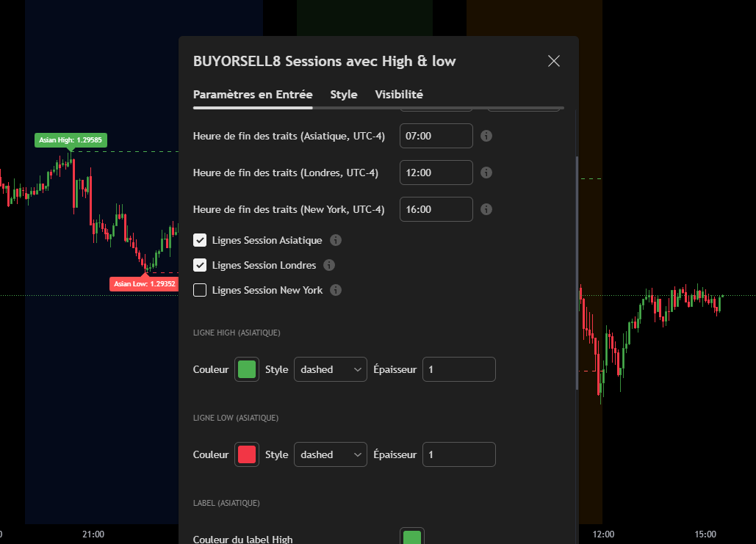Select the Paramètres en Entrée tab
Screen dimensions: 756x544
(x=252, y=94)
